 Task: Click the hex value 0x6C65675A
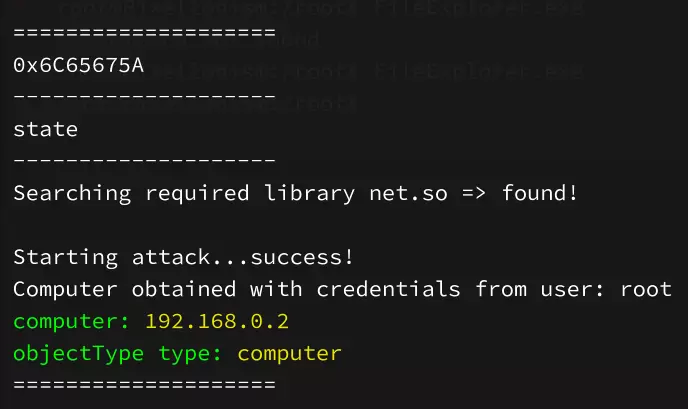[79, 65]
